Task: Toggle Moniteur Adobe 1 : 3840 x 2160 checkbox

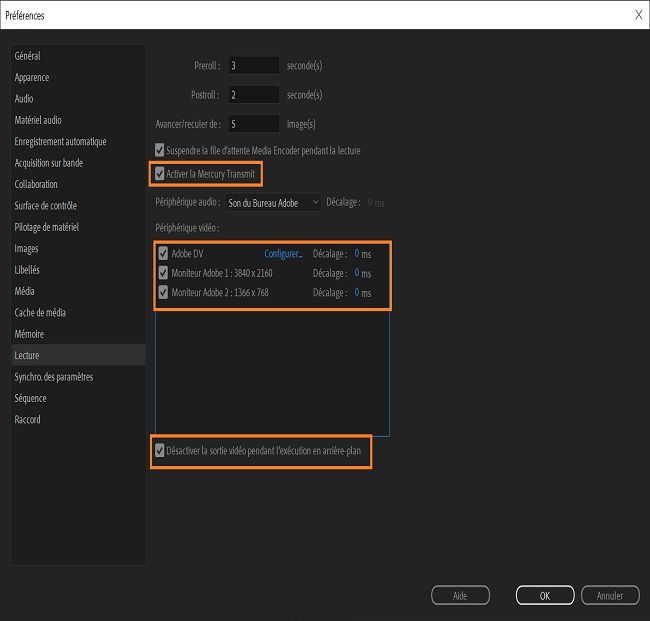Action: [x=163, y=273]
